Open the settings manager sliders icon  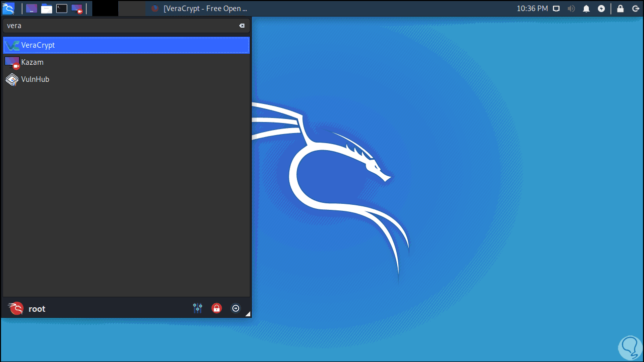198,308
